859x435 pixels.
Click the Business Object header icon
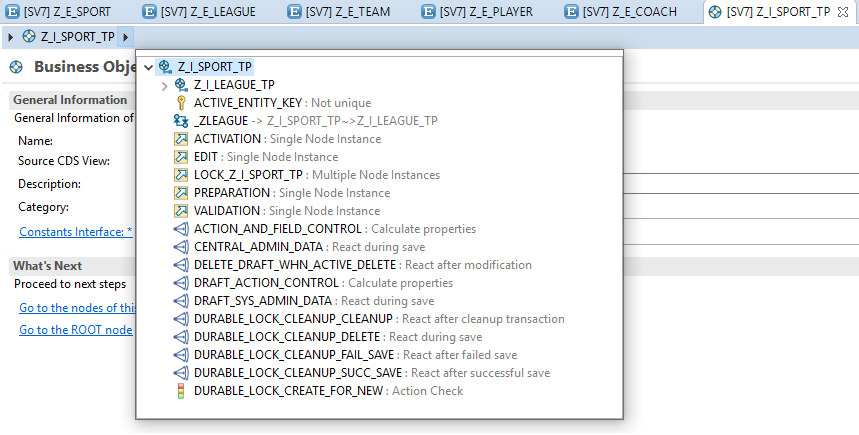[x=16, y=67]
